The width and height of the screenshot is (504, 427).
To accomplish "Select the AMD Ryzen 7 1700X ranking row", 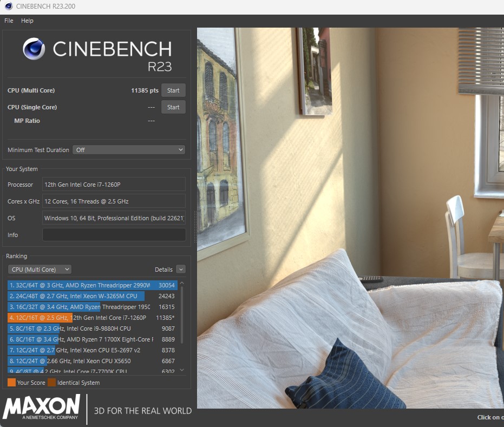I will click(92, 339).
